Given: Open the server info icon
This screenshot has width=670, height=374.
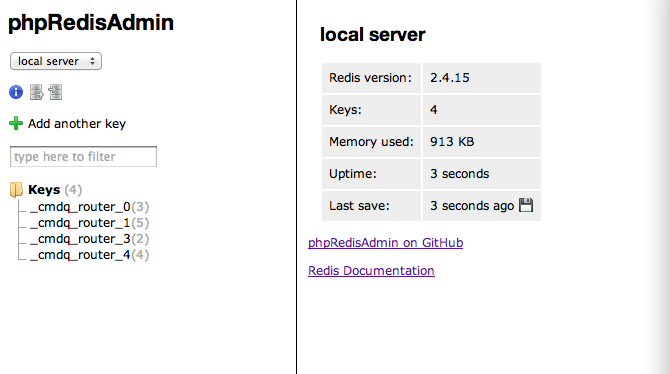Looking at the screenshot, I should click(16, 92).
